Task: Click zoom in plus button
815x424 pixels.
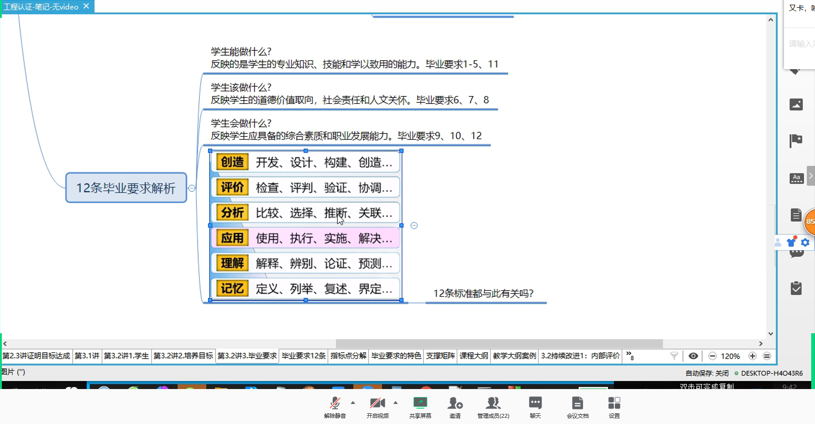Action: point(752,356)
